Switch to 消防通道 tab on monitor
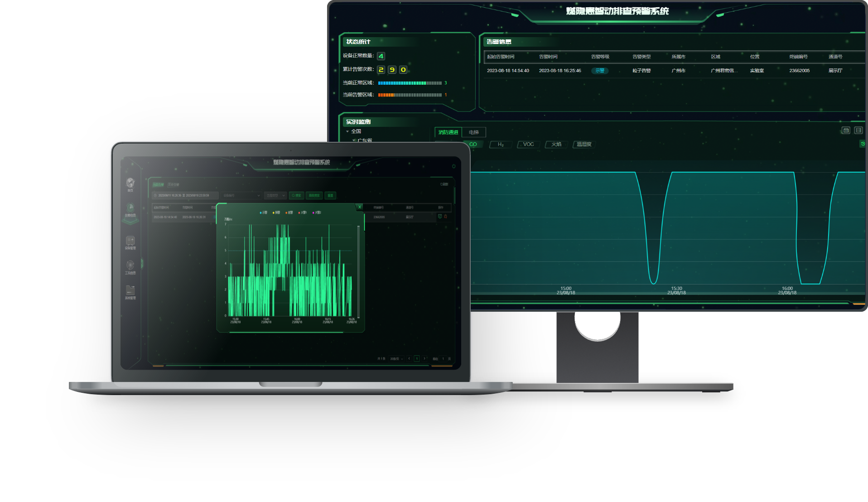The image size is (868, 502). (448, 132)
